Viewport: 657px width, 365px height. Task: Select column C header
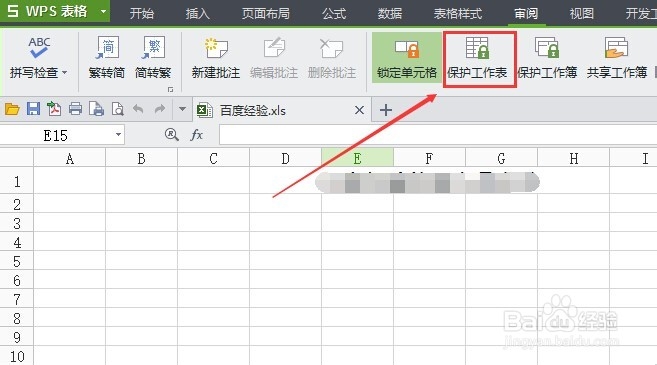[x=214, y=158]
